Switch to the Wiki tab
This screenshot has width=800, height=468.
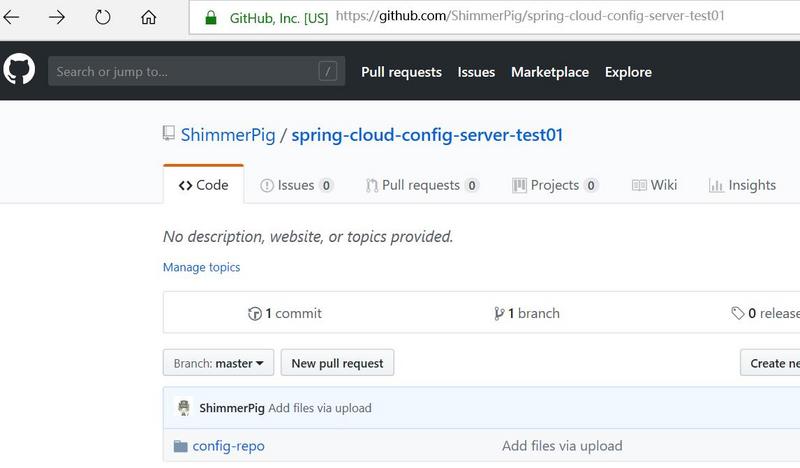655,185
